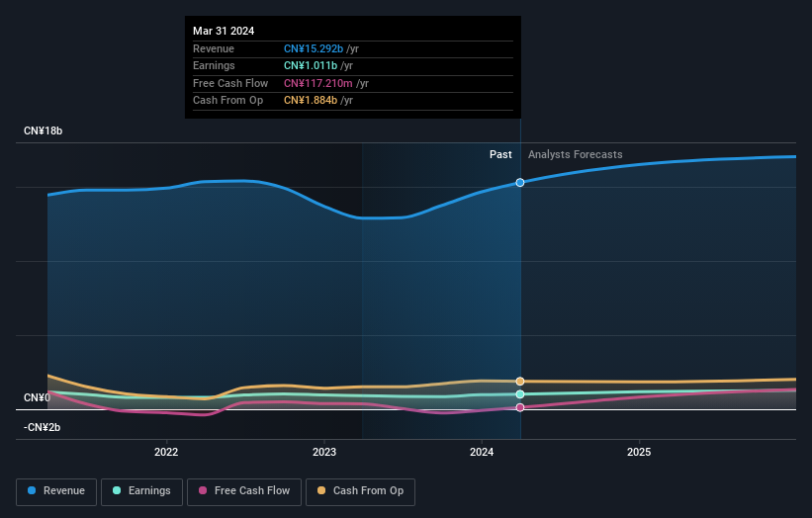This screenshot has height=518, width=812.
Task: Click the CN¥0 y-axis label
Action: click(x=37, y=397)
